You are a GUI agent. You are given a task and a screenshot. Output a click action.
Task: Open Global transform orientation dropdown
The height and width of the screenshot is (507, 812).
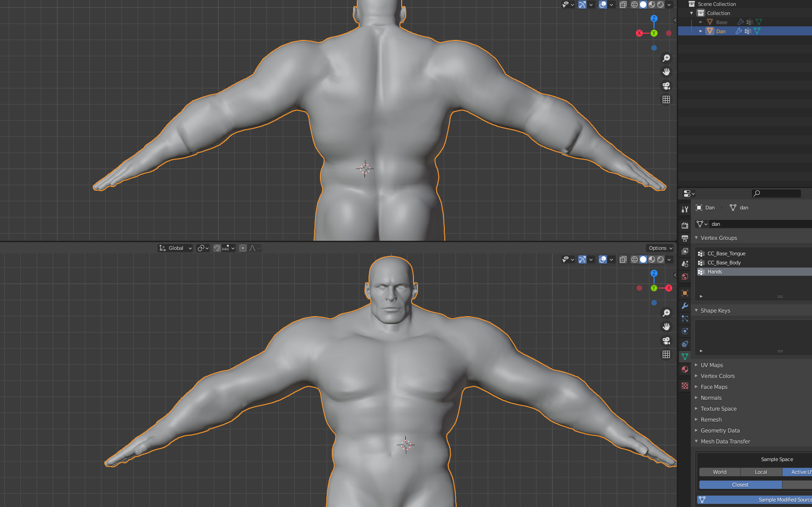[x=175, y=248]
